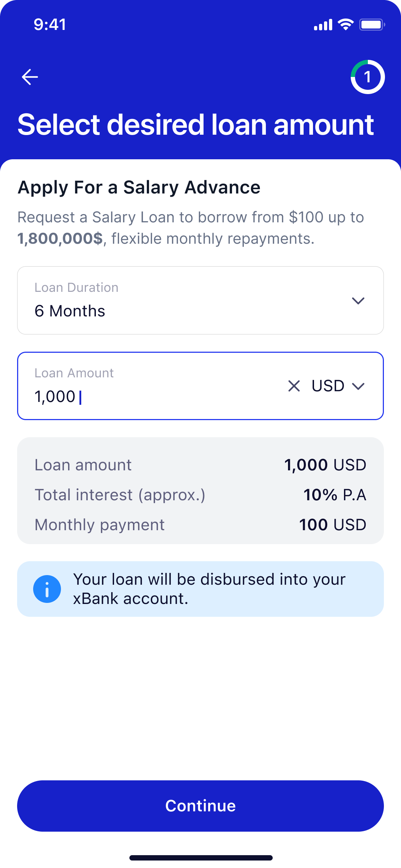This screenshot has width=401, height=868.
Task: Tap the Monthly payment 100 USD value
Action: pyautogui.click(x=332, y=525)
